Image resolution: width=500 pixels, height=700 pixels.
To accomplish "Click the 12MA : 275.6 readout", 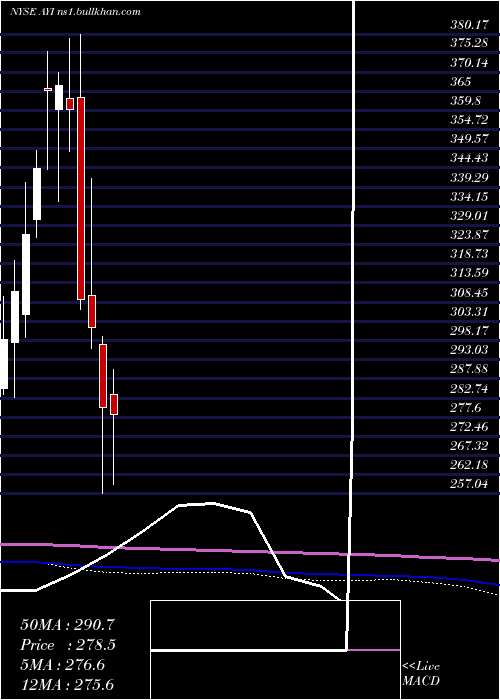I will pos(69,684).
